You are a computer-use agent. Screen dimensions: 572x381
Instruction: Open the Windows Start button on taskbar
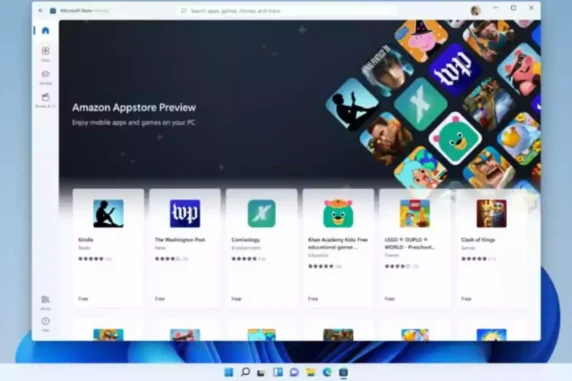pos(229,372)
